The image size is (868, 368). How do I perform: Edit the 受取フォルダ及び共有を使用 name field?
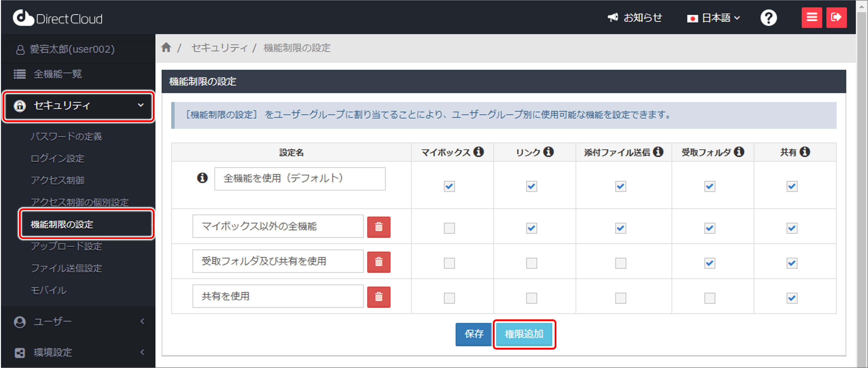coord(278,261)
